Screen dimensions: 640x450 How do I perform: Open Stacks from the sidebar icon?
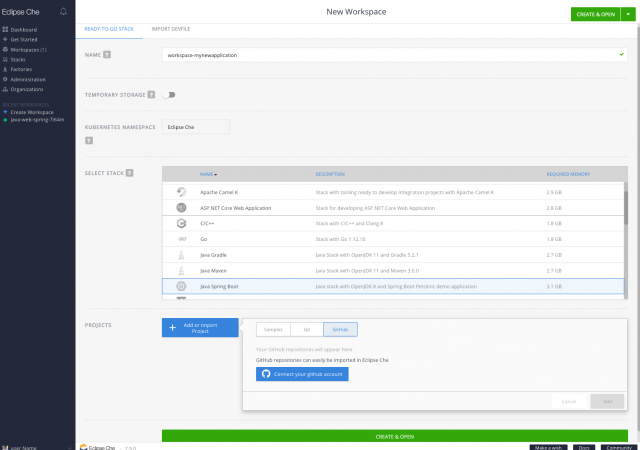coord(5,59)
